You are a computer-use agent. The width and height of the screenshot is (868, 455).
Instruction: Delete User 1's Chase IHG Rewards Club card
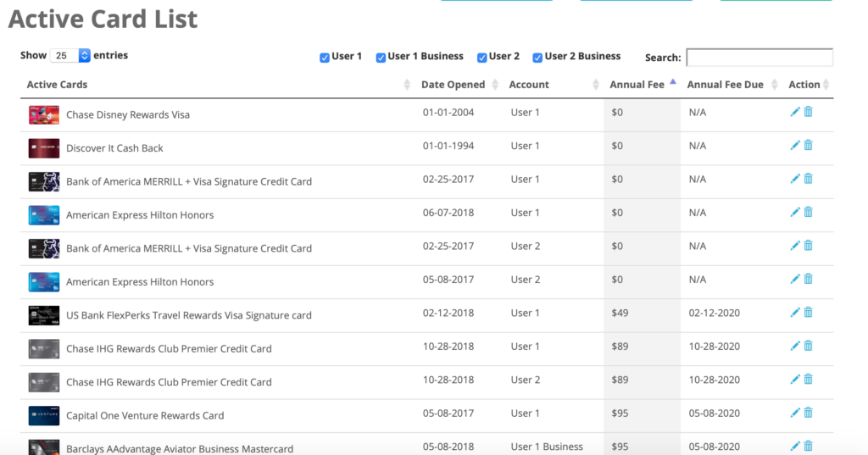[x=808, y=346]
